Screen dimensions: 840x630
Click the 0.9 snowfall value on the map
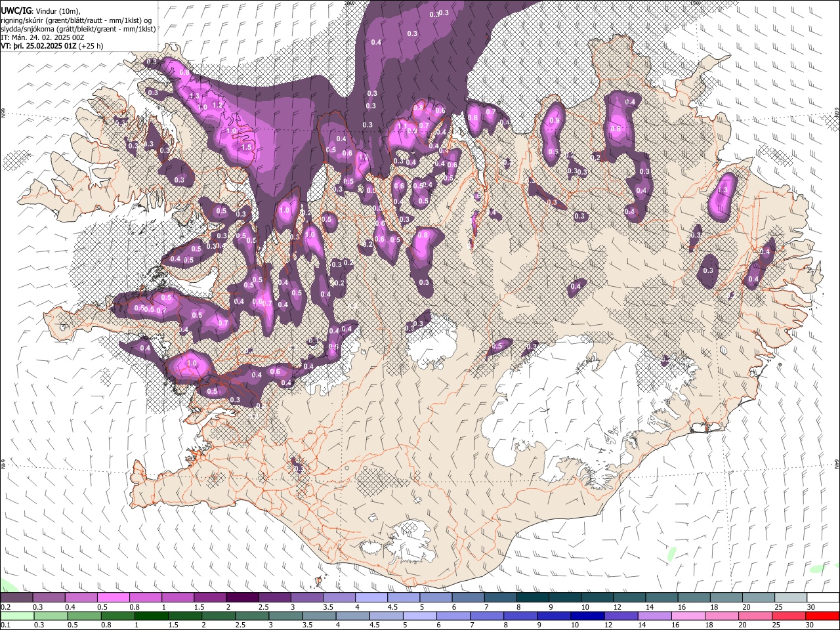pyautogui.click(x=555, y=121)
